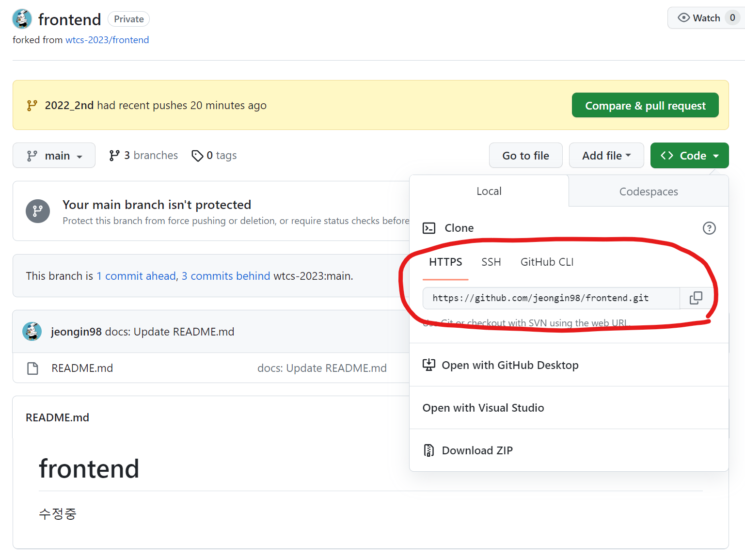Click the gray branch protection circle icon
745x560 pixels.
[x=38, y=211]
